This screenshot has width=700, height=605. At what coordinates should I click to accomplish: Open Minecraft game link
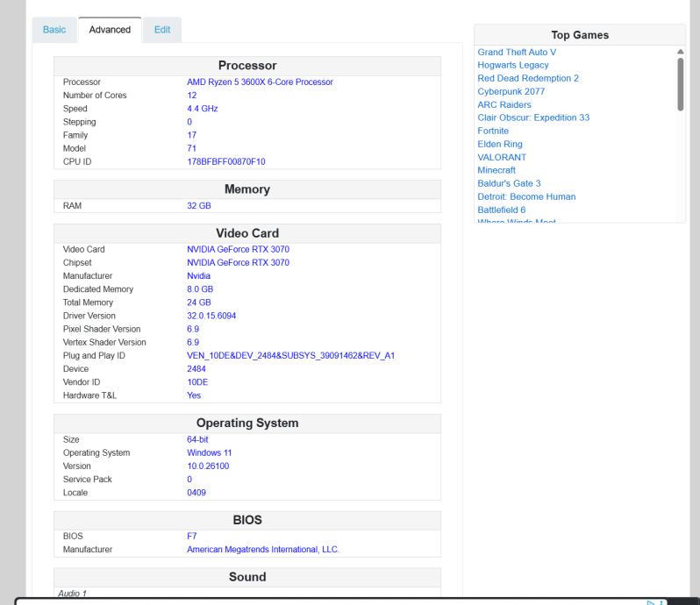click(x=496, y=170)
